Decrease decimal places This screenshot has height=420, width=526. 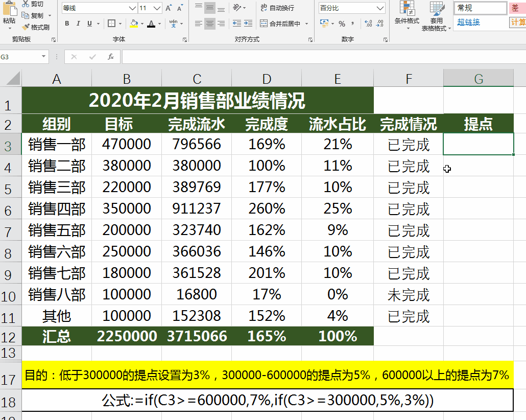point(380,24)
